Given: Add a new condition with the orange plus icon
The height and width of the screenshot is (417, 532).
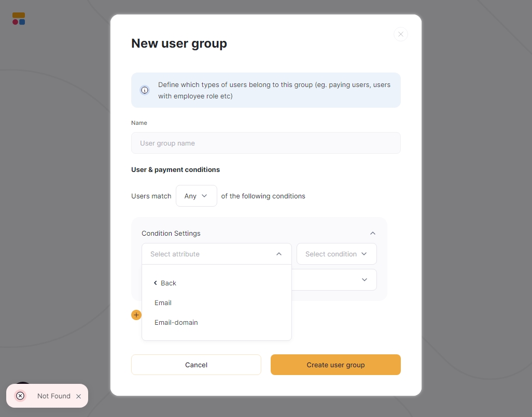Looking at the screenshot, I should [x=136, y=315].
